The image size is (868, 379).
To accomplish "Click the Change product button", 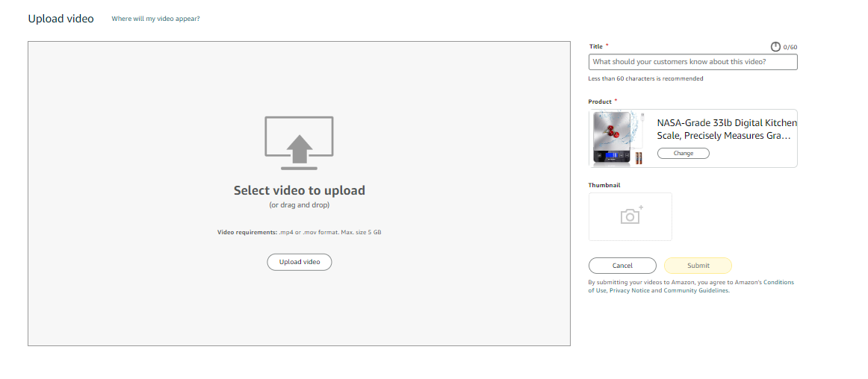I will click(683, 153).
